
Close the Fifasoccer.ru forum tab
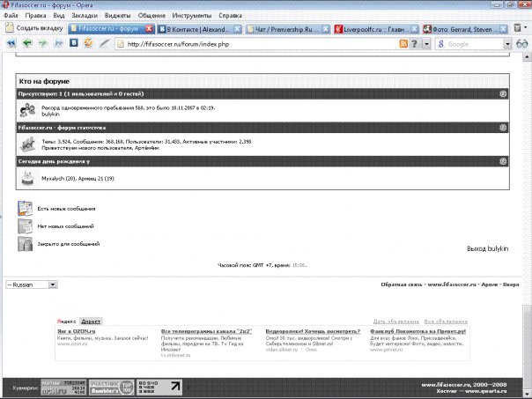coord(149,29)
